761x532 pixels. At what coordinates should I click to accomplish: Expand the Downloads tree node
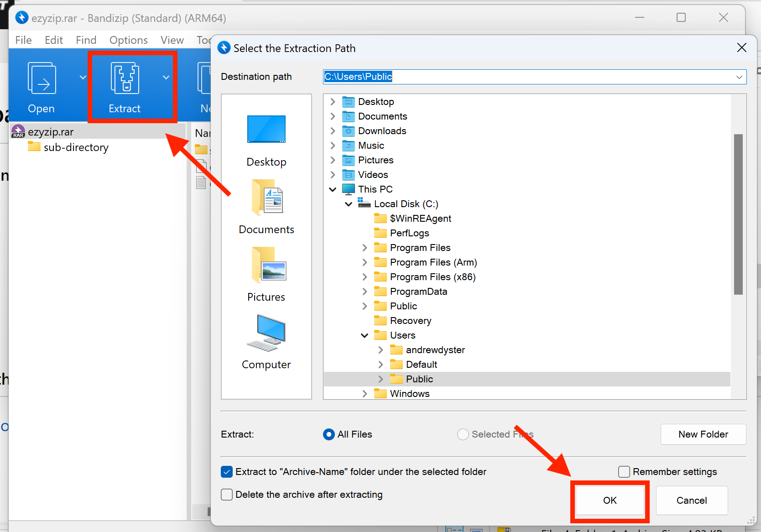(333, 131)
